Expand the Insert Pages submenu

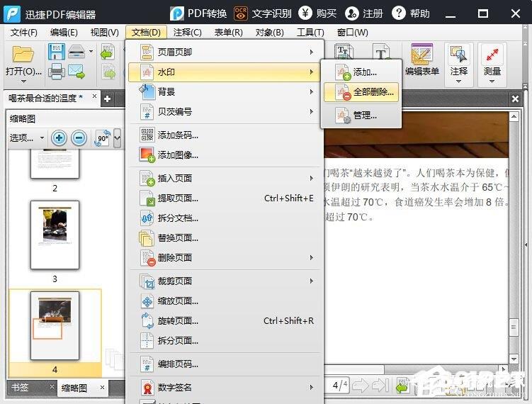point(225,178)
